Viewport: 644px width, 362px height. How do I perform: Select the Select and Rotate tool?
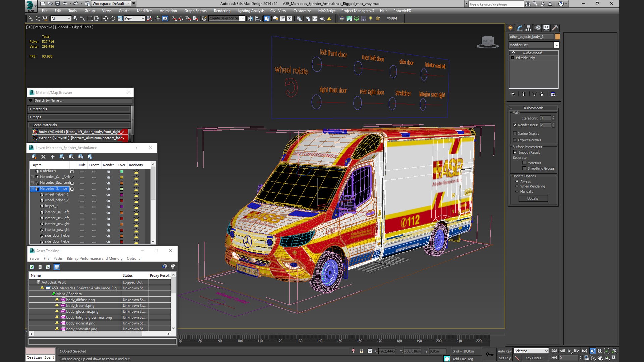113,18
